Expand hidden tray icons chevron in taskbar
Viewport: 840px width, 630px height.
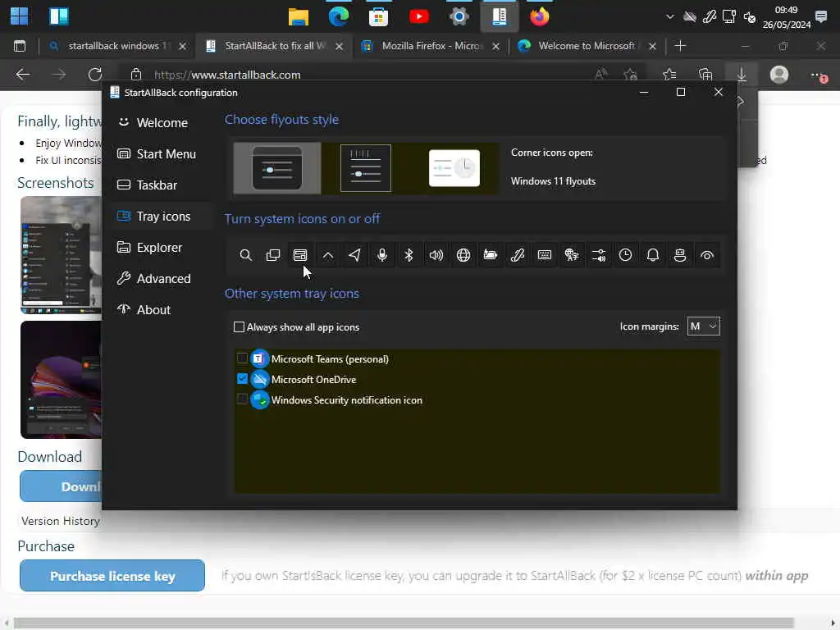(x=669, y=16)
